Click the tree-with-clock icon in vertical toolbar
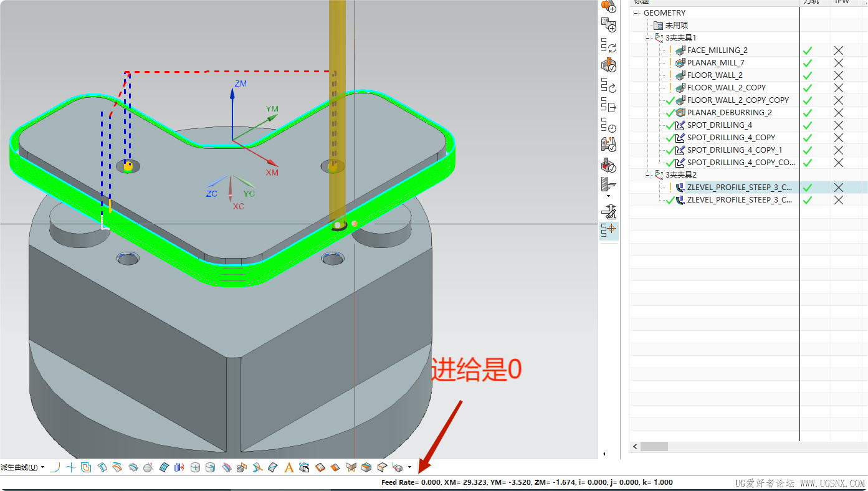The height and width of the screenshot is (491, 868). tap(609, 125)
